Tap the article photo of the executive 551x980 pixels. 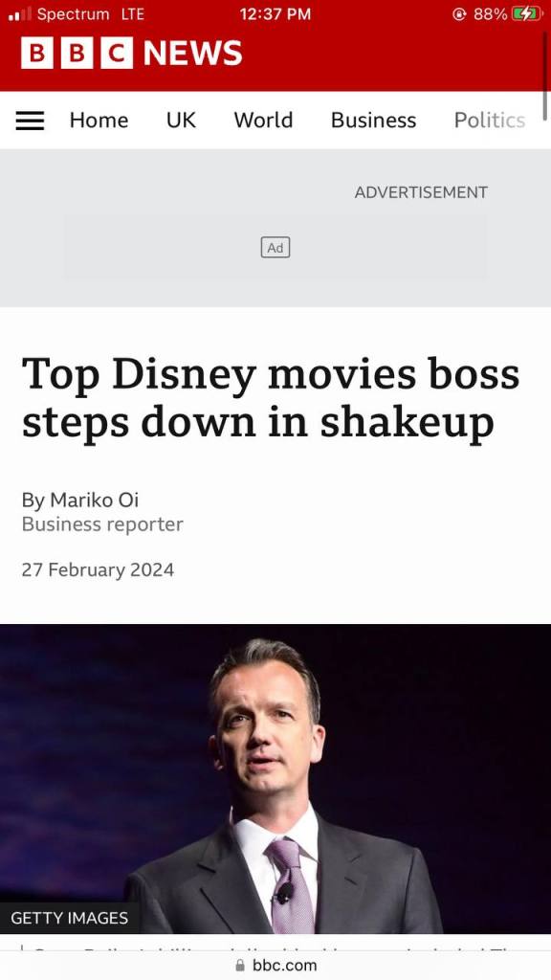(x=275, y=779)
